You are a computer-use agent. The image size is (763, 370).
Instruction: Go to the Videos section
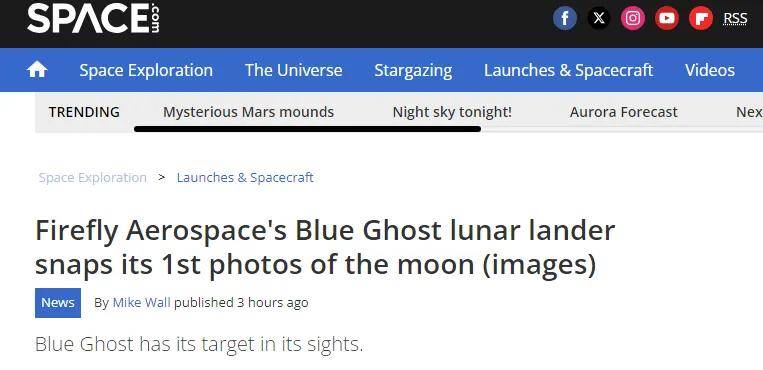tap(710, 70)
